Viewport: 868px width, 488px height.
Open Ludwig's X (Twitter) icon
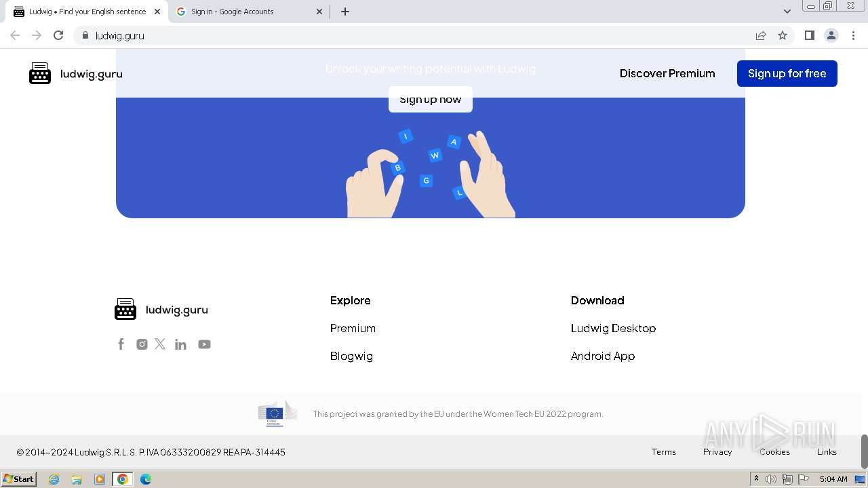point(160,344)
